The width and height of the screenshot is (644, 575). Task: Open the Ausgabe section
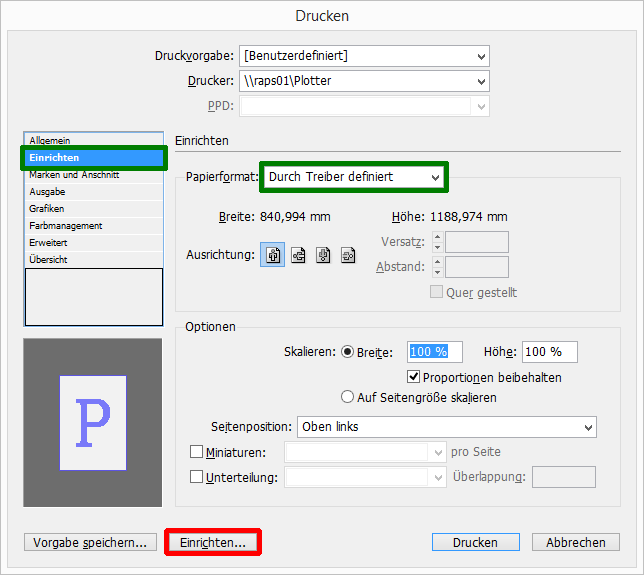94,192
